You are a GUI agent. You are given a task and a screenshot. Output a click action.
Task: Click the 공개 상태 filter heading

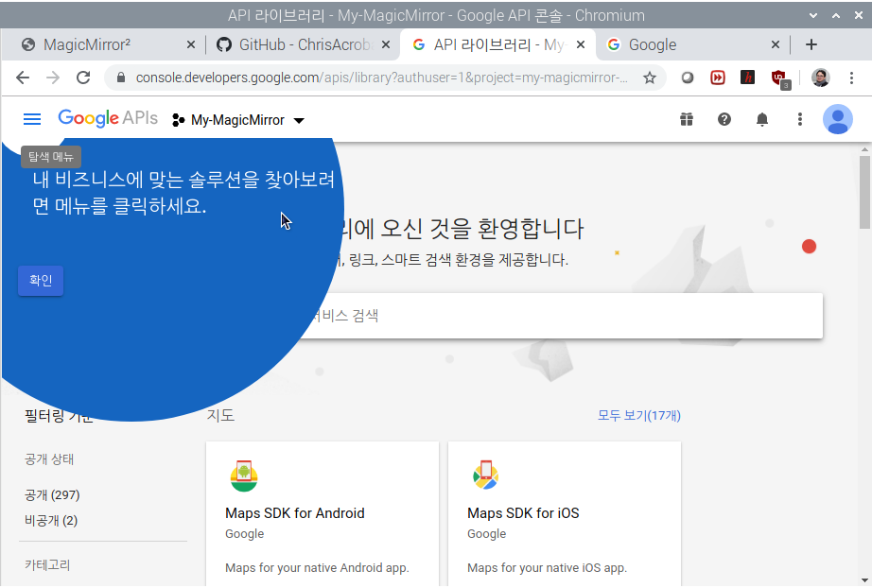click(x=49, y=459)
